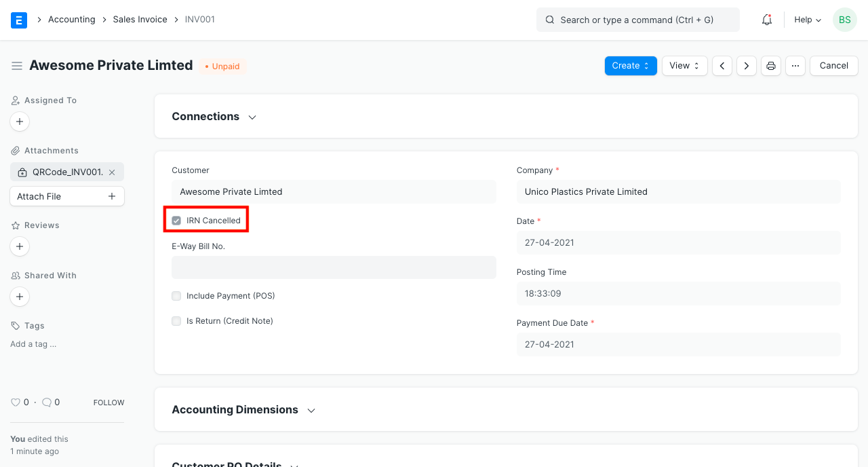Open the Help menu
The image size is (868, 467).
tap(806, 20)
